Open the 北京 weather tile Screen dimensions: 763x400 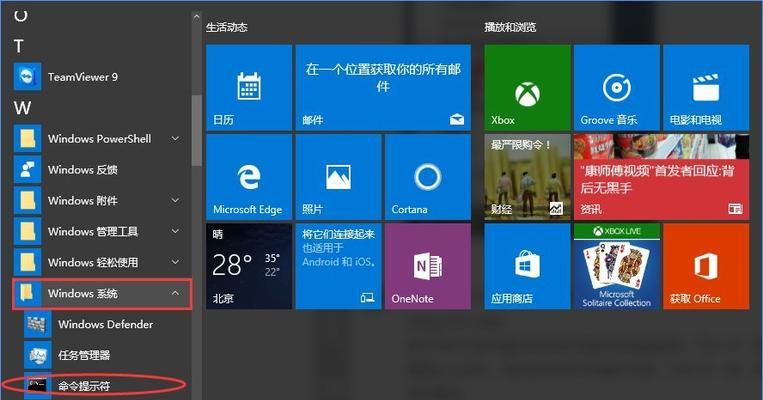[x=249, y=266]
